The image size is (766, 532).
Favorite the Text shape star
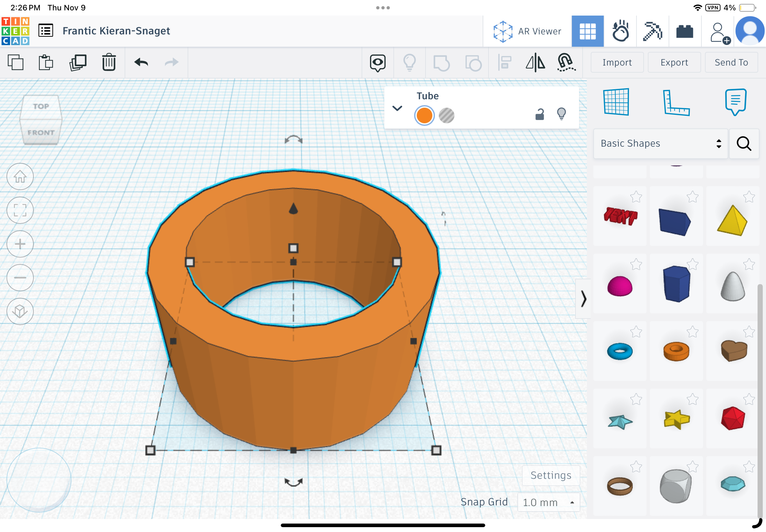click(636, 197)
